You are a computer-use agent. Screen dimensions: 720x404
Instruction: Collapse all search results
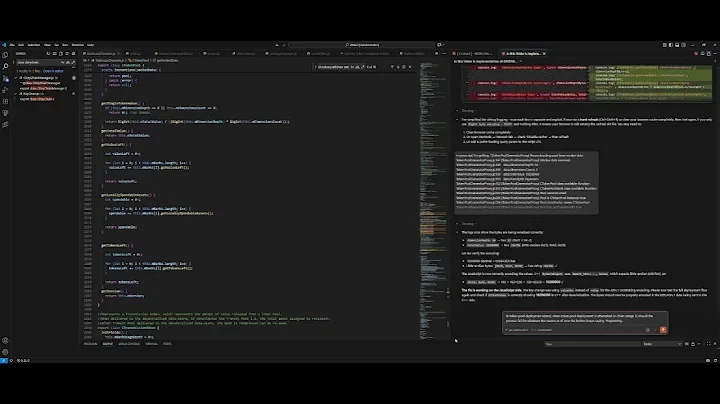[x=73, y=54]
